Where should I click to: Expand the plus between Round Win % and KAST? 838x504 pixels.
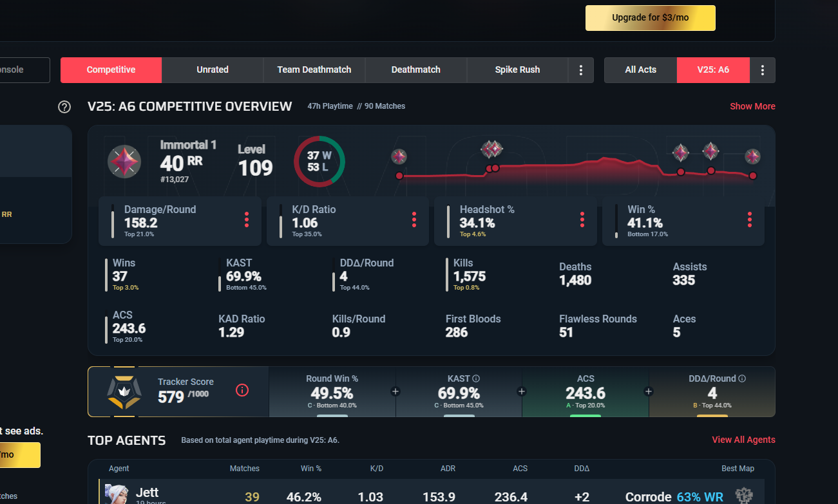coord(395,391)
